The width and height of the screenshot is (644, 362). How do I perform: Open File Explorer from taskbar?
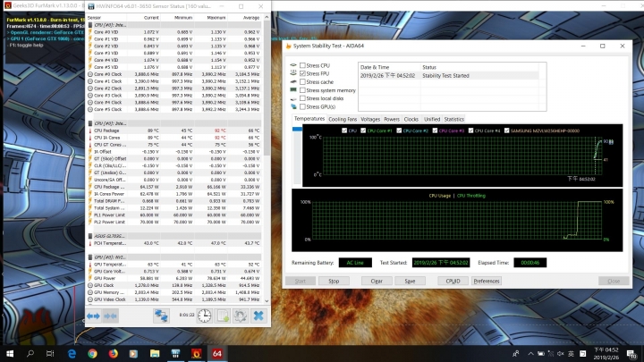click(x=155, y=353)
